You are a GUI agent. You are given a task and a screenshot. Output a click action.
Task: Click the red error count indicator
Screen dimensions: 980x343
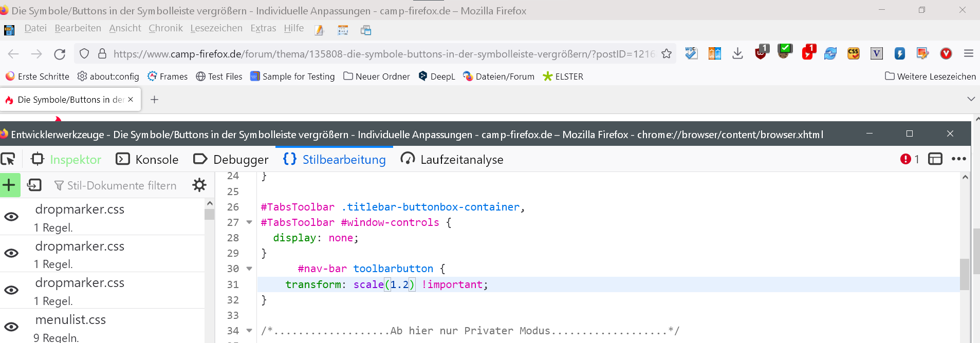pos(910,159)
